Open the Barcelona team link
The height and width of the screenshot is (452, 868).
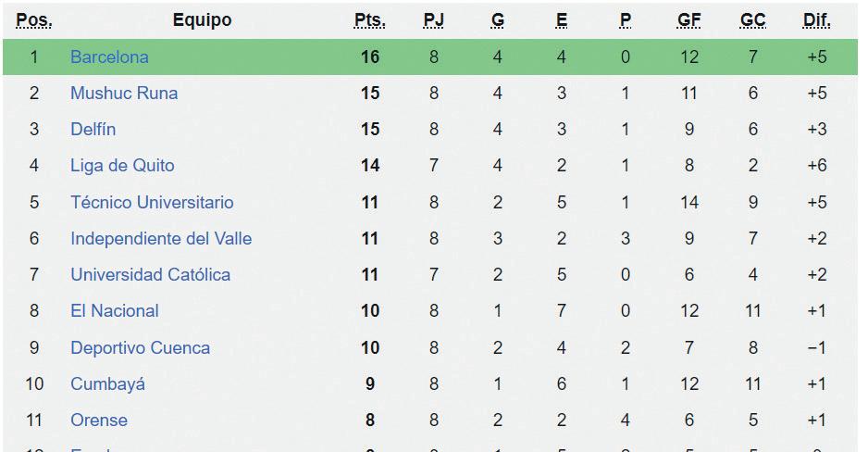[109, 57]
